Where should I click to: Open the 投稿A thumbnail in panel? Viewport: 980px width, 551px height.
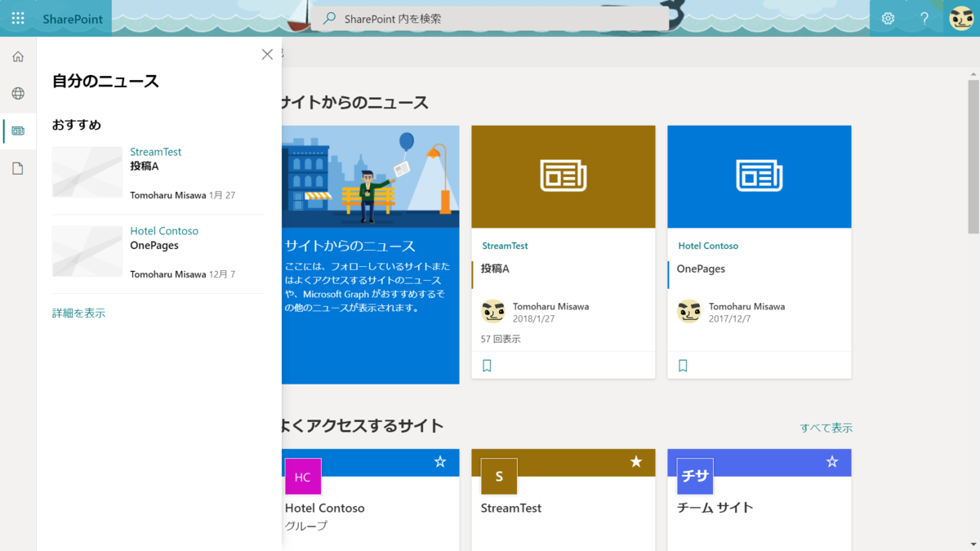[x=87, y=172]
